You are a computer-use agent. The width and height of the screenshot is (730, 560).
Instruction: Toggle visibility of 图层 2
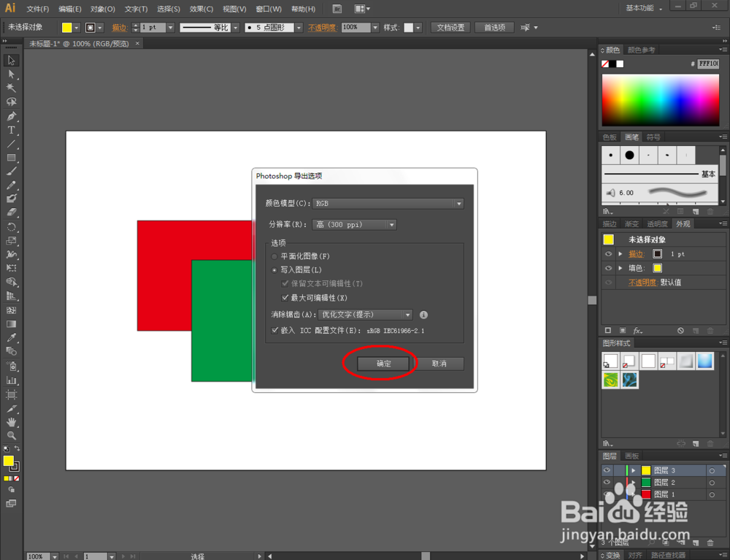pos(607,483)
